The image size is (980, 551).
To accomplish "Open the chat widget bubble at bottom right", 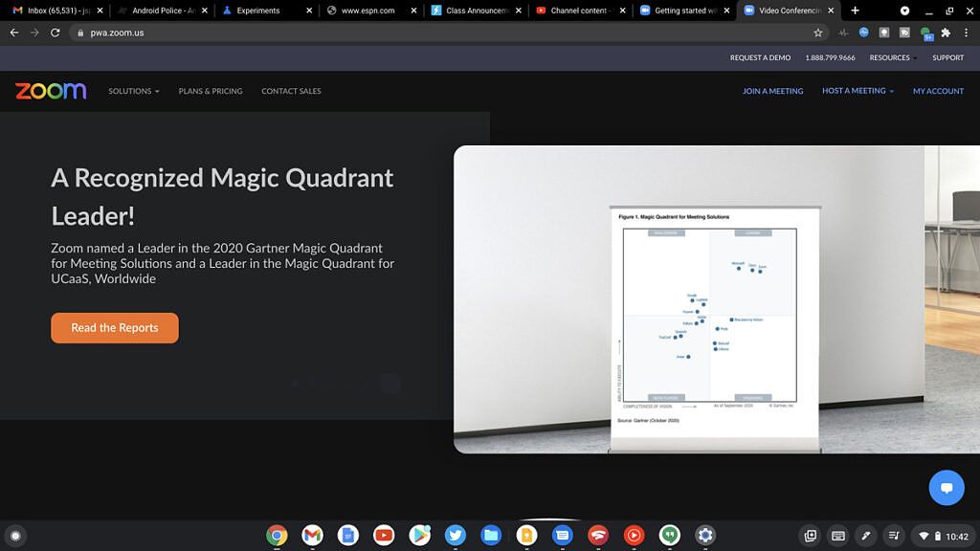I will (x=947, y=487).
